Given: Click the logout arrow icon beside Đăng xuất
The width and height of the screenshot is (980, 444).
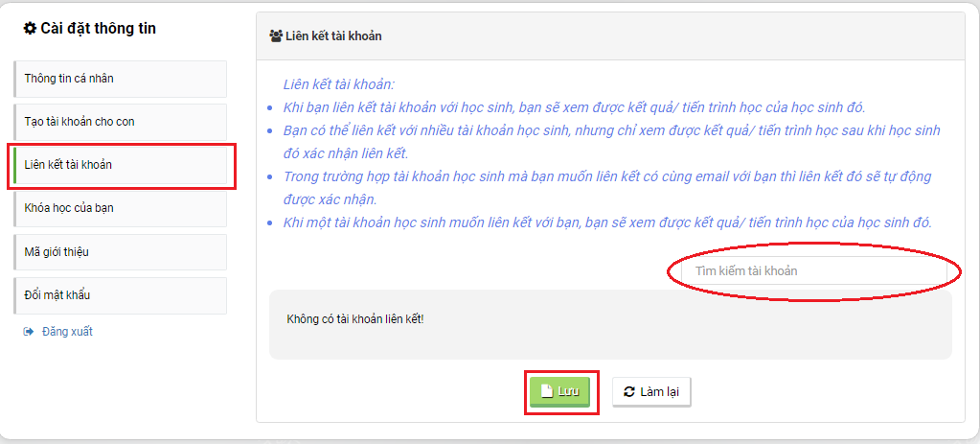Looking at the screenshot, I should point(28,332).
